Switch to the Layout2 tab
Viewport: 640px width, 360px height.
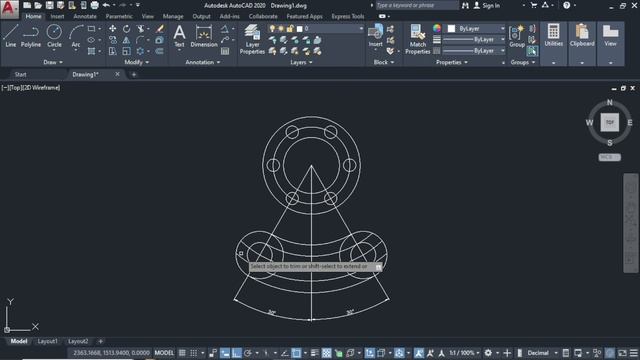(x=78, y=341)
